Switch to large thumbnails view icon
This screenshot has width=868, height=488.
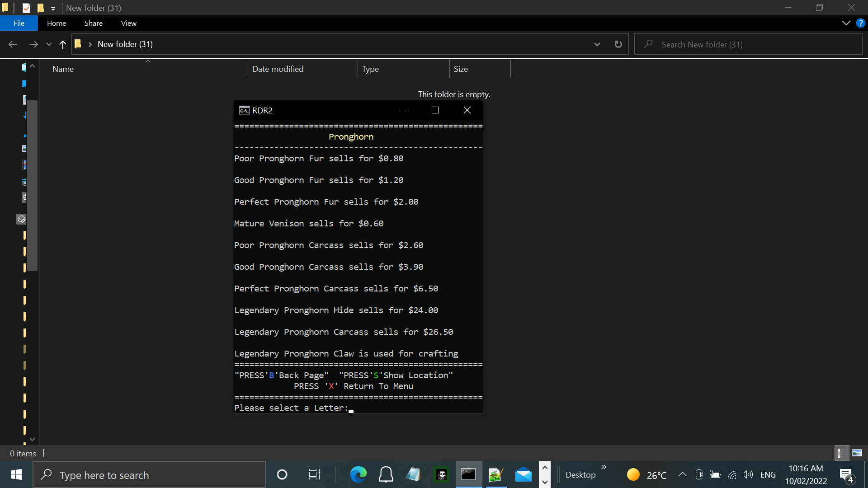(857, 453)
